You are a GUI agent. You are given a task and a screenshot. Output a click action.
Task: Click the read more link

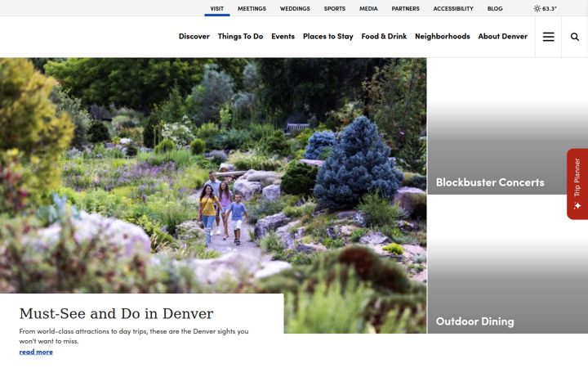36,352
